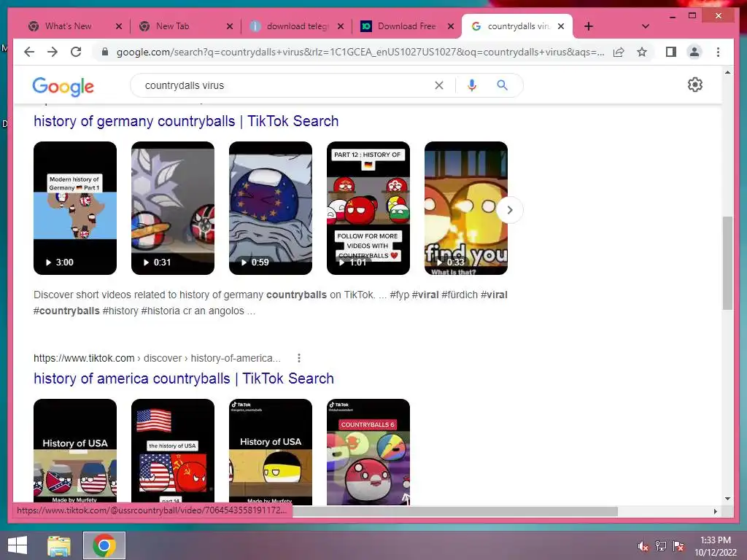
Task: Open the Countryballs 6 video
Action: coord(368,451)
